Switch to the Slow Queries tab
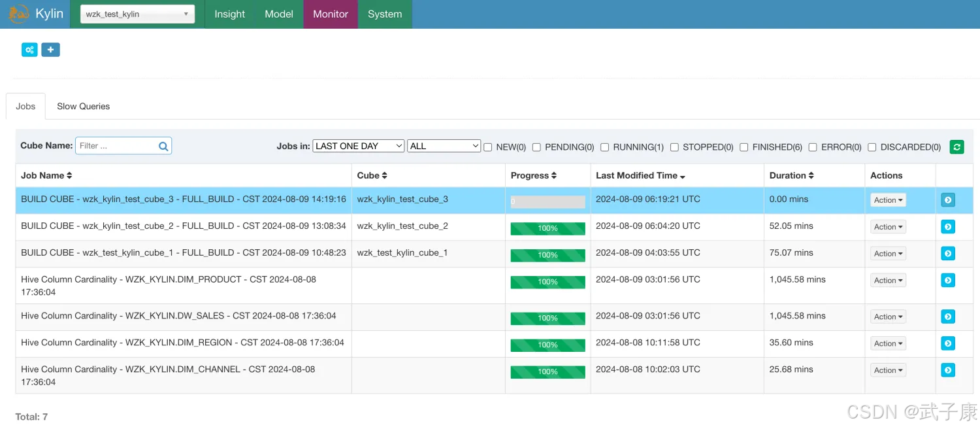The width and height of the screenshot is (980, 429). coord(83,106)
